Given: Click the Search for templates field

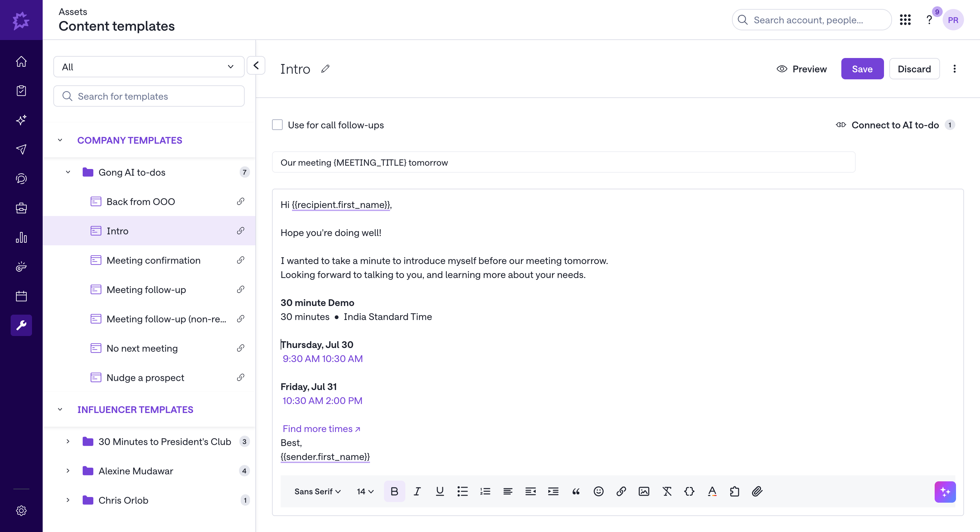Looking at the screenshot, I should click(149, 96).
